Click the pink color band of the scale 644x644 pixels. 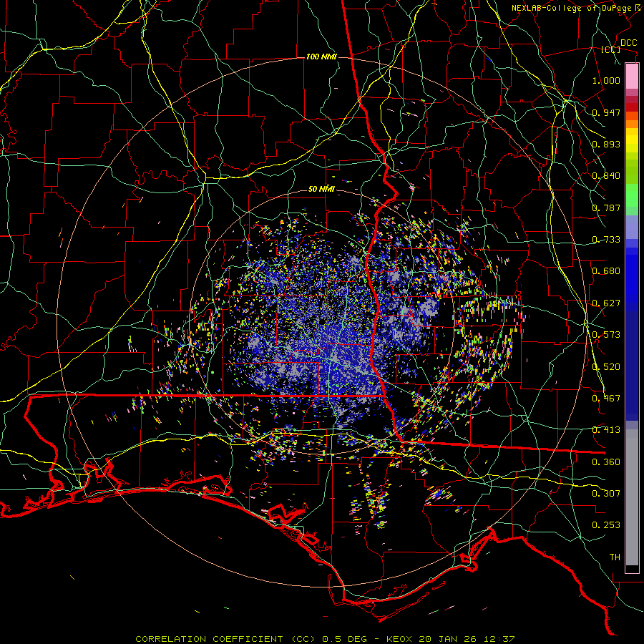point(632,77)
